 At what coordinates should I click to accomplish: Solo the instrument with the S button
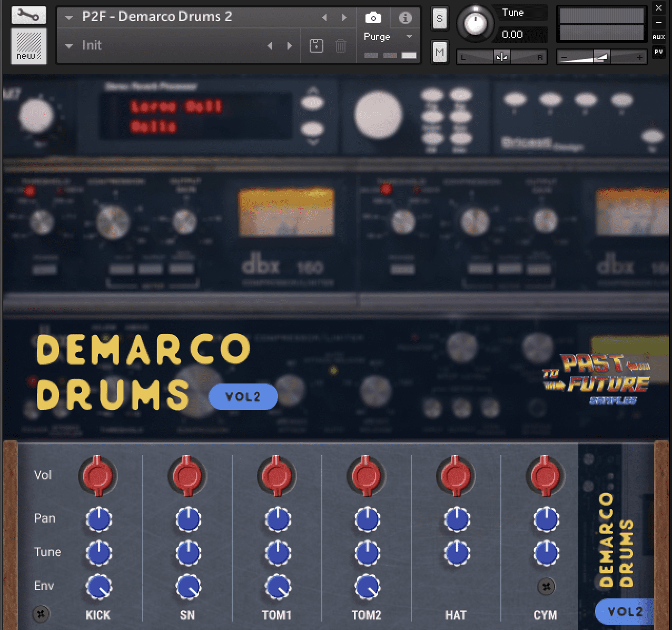click(439, 19)
